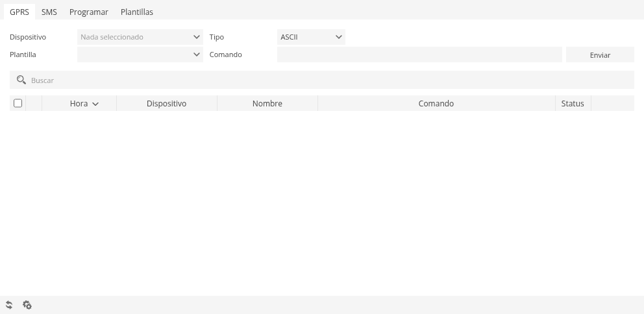Click the refresh arrows icon in bottom bar
644x314 pixels.
(x=9, y=305)
